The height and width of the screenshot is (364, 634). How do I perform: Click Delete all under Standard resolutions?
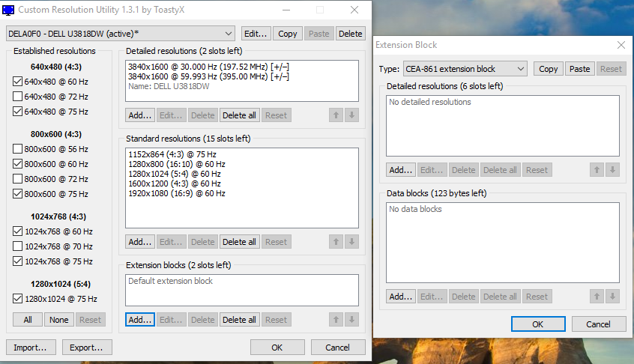point(240,242)
